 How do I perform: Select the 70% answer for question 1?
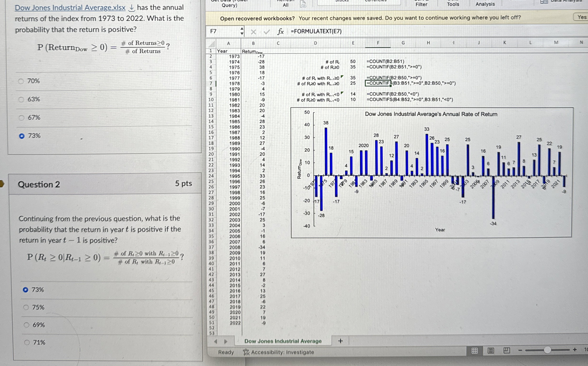21,81
